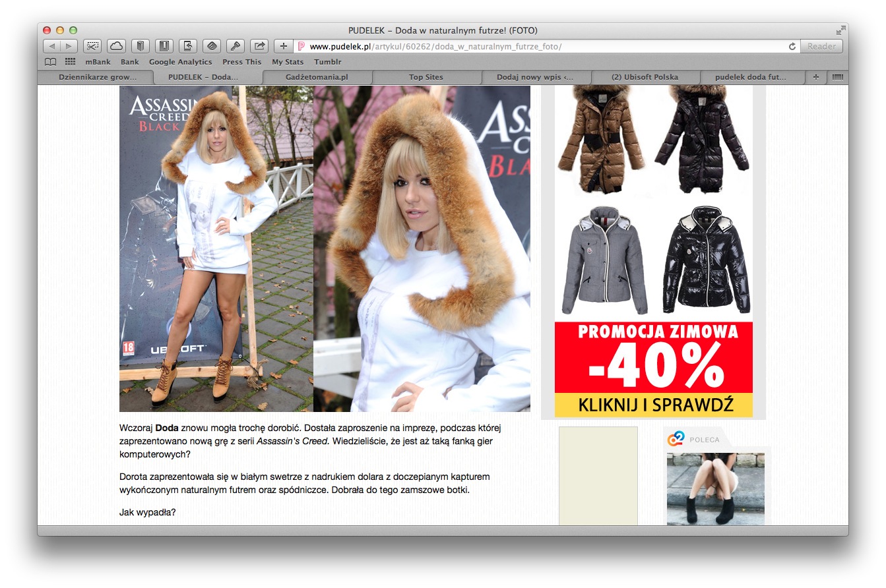Open Reading List book icon
The image size is (886, 588).
pos(50,62)
